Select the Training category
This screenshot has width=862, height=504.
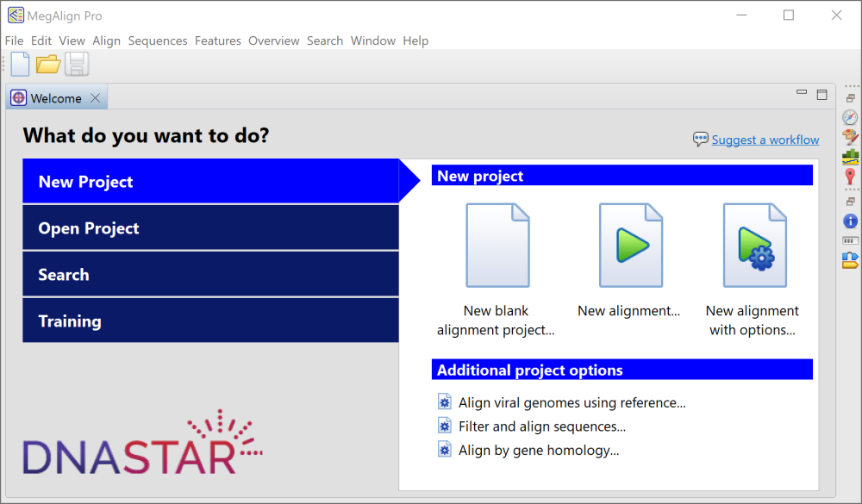pyautogui.click(x=210, y=320)
